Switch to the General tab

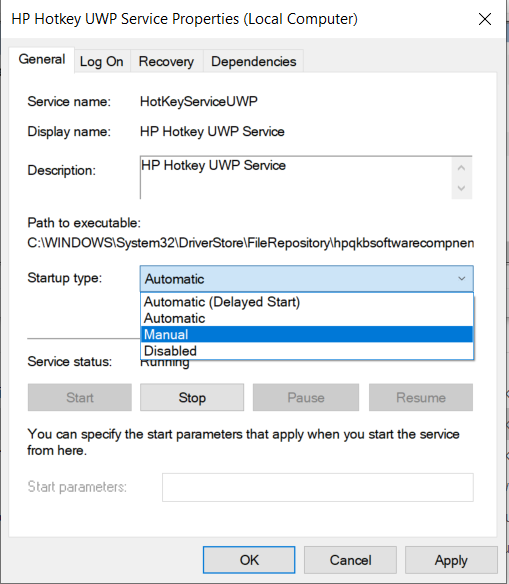click(42, 59)
